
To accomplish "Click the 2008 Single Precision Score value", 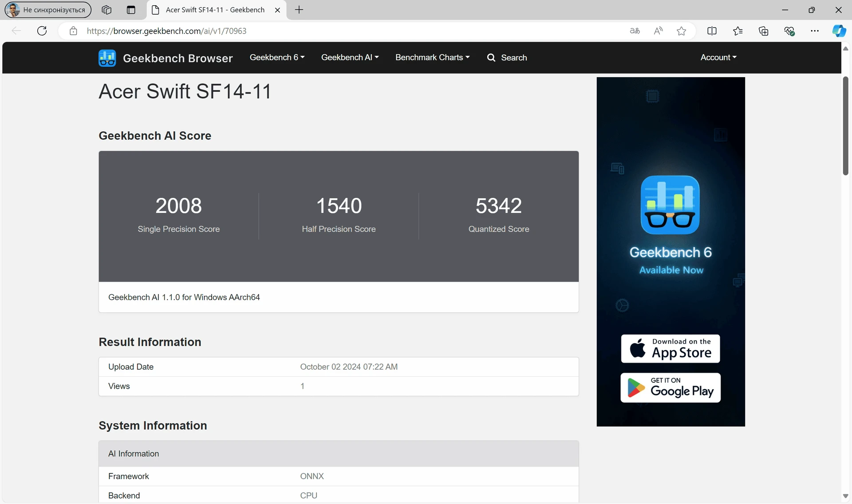I will click(178, 205).
